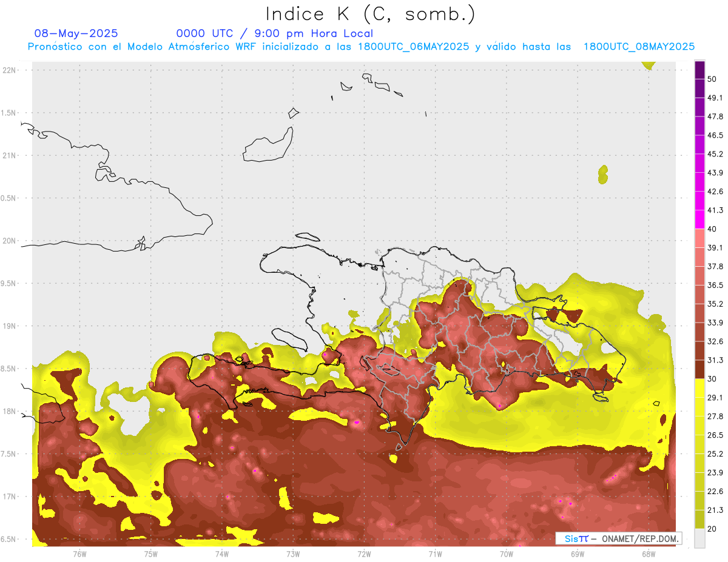Click the "69W" longitude label

[577, 554]
